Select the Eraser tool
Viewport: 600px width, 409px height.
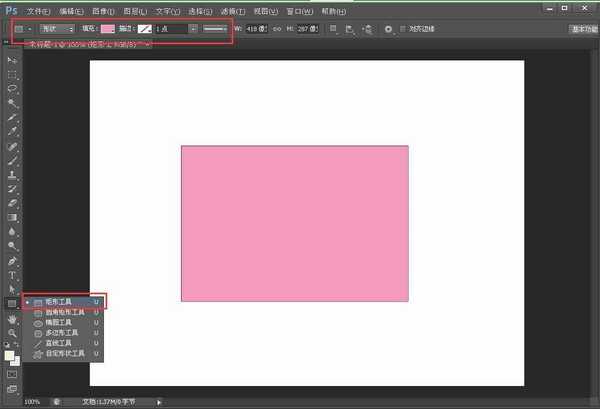point(13,202)
